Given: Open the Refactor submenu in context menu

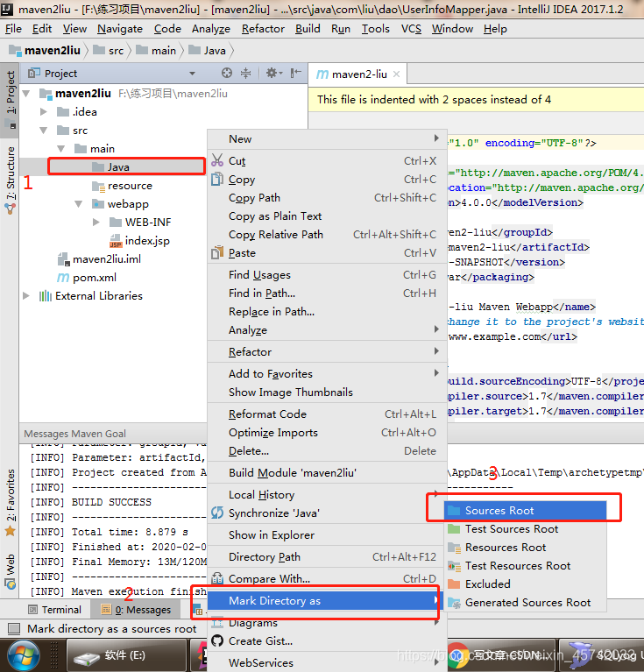Looking at the screenshot, I should [x=328, y=352].
